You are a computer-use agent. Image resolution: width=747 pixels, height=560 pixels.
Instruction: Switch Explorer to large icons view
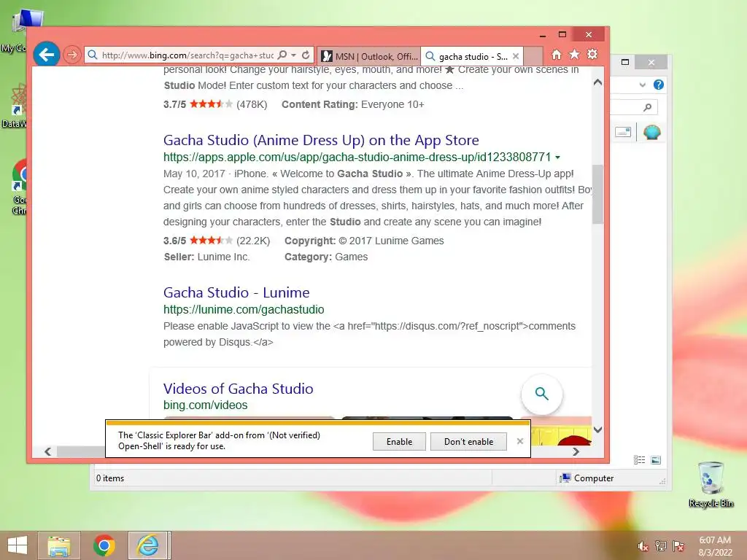[656, 460]
